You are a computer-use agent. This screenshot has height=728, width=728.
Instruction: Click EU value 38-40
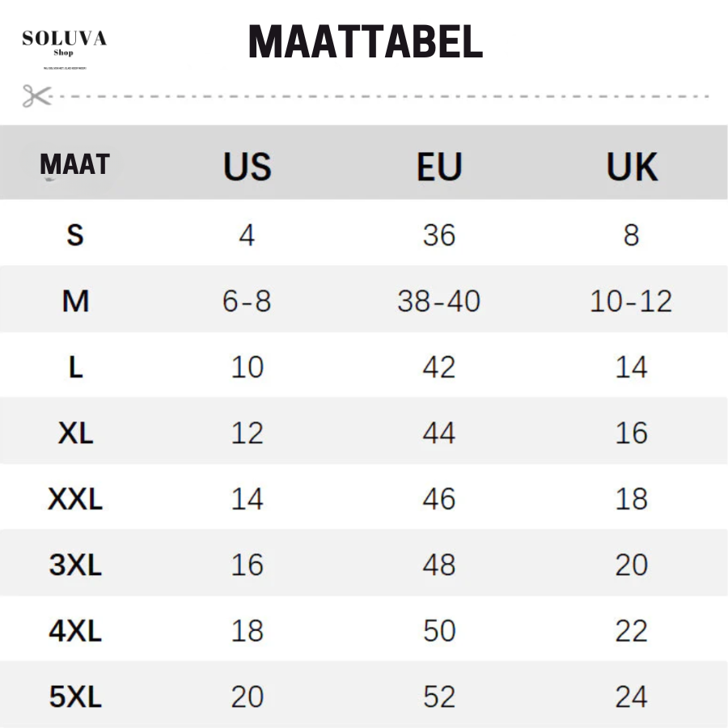point(439,302)
